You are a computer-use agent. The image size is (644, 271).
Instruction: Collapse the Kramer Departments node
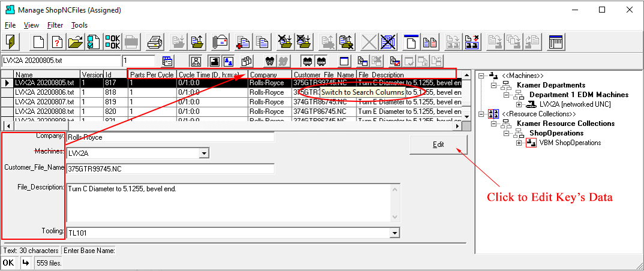coord(494,85)
